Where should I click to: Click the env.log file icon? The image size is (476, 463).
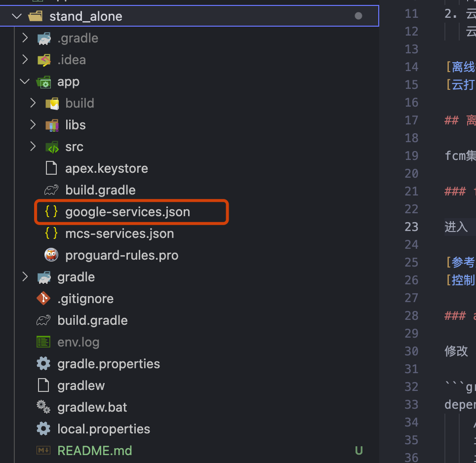tap(43, 342)
